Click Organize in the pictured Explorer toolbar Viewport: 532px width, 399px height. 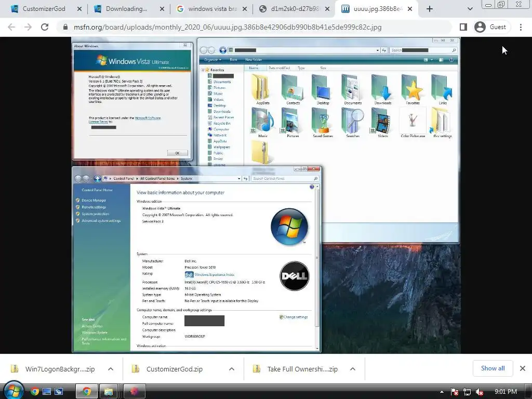point(212,60)
